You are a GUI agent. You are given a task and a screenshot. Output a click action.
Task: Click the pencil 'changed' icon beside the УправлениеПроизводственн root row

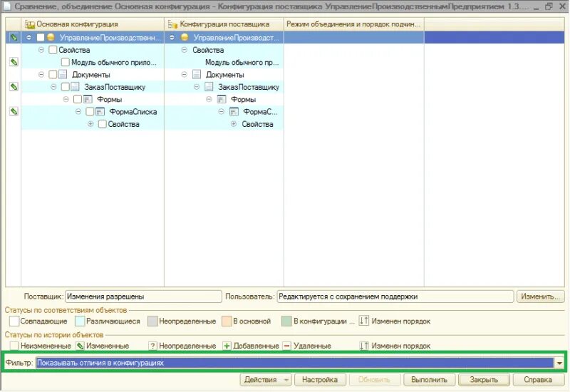coord(14,38)
